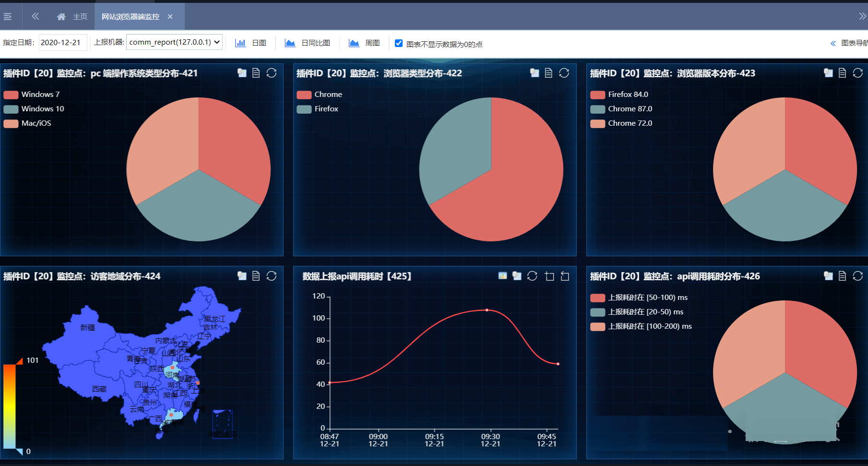Screen dimensions: 868x466
Task: Toggle 图表不显示数据为0的点 checkbox
Action: pyautogui.click(x=399, y=43)
